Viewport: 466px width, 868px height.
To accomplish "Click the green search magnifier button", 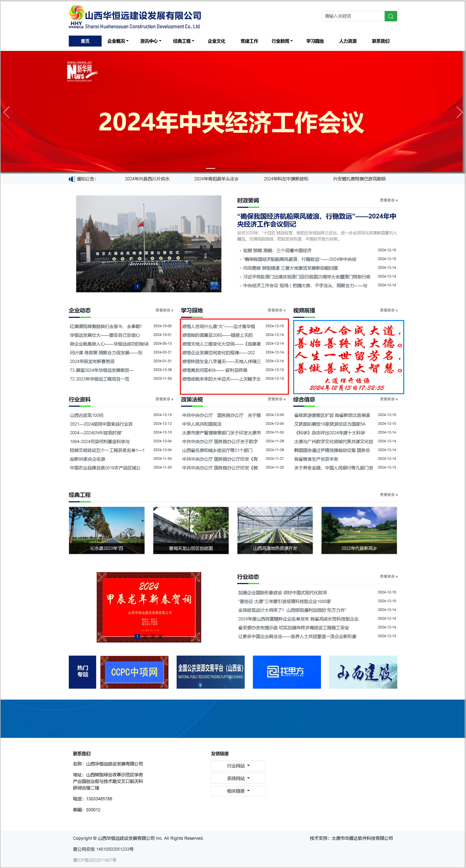I will (390, 16).
